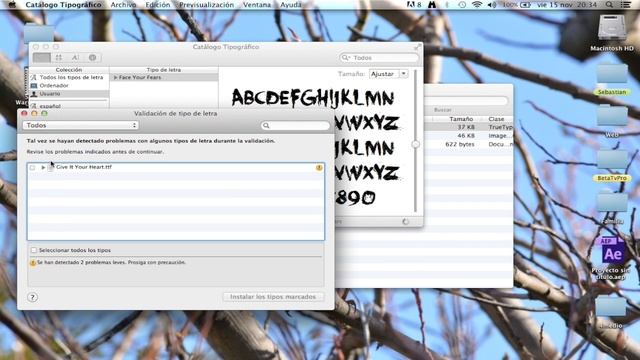Expand the Face Your Fears font family
Image resolution: width=640 pixels, height=360 pixels.
click(x=116, y=77)
